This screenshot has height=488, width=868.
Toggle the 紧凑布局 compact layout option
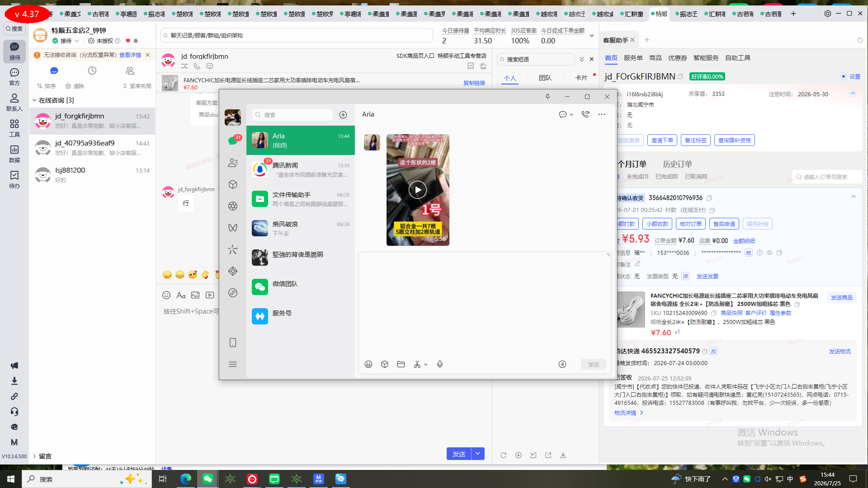[x=137, y=86]
